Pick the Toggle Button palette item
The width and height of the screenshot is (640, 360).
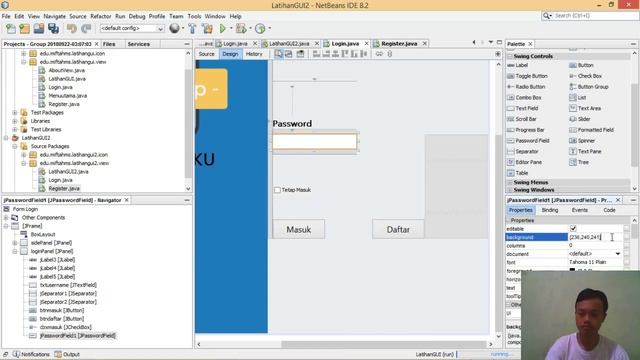(527, 76)
